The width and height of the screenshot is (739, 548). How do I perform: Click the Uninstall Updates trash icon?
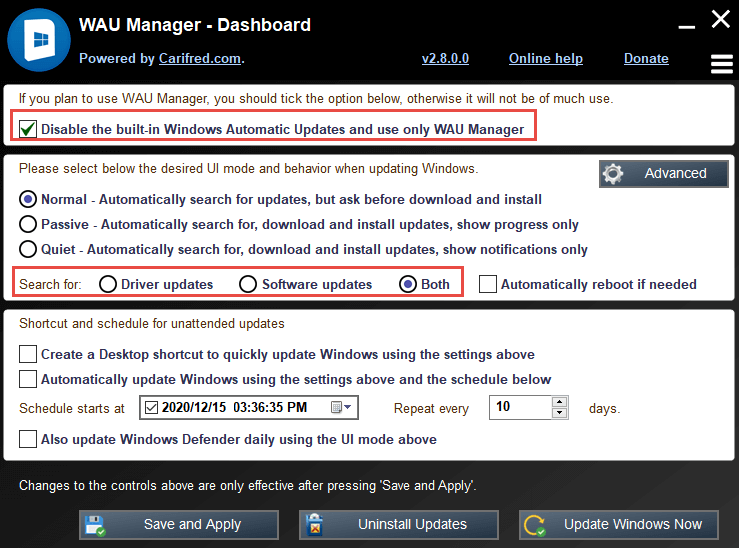(x=313, y=525)
